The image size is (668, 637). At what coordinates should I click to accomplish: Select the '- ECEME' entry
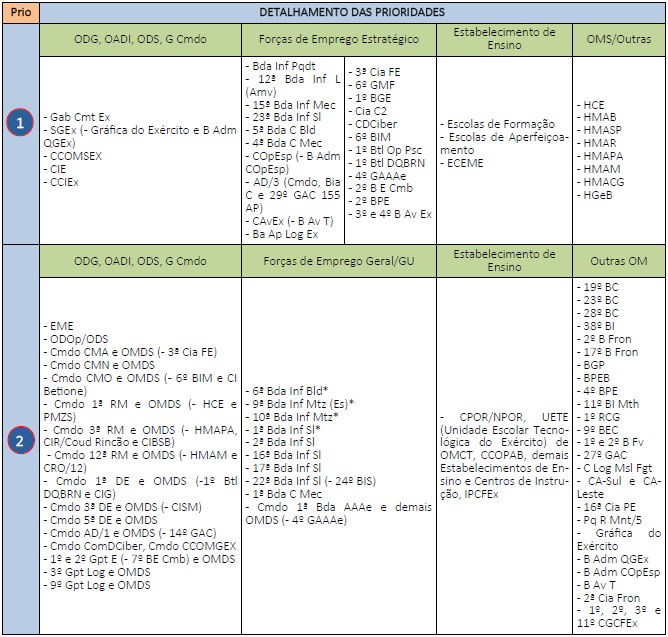(x=462, y=164)
